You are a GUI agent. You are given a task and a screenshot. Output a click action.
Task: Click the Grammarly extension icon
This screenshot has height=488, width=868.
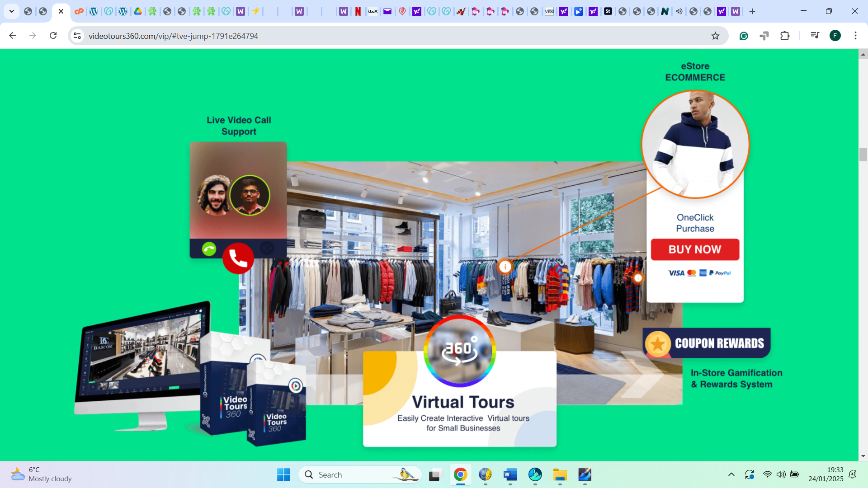pos(744,36)
